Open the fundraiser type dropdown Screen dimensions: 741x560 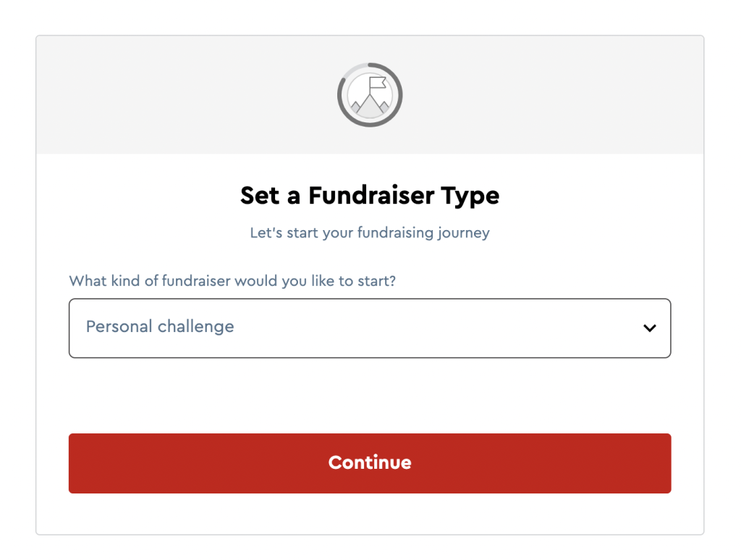[370, 328]
